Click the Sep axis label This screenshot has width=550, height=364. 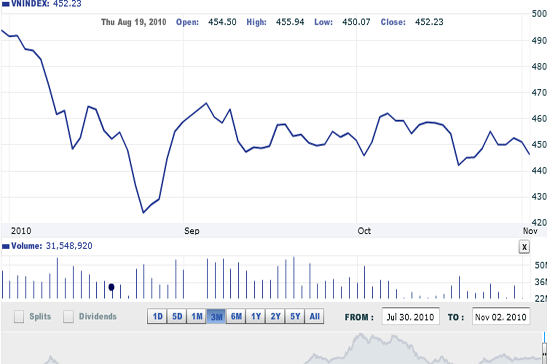tap(192, 231)
